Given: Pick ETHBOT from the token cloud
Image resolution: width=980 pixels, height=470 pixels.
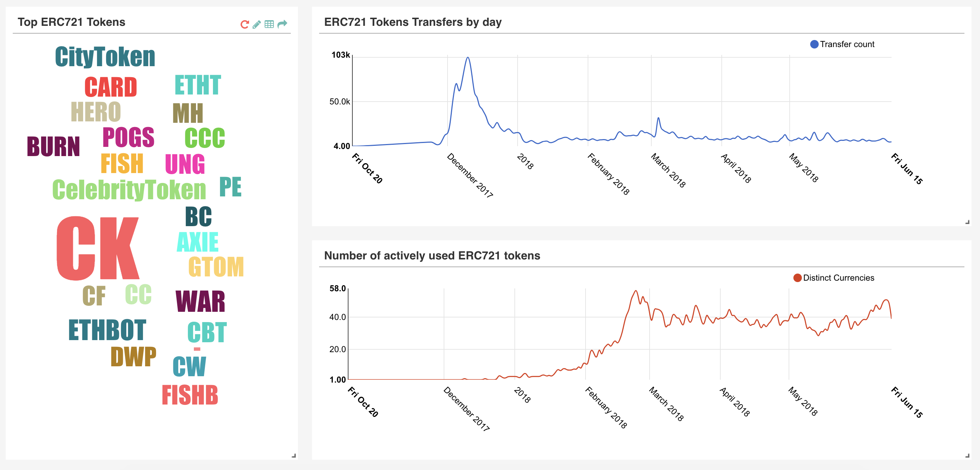Looking at the screenshot, I should coord(107,330).
